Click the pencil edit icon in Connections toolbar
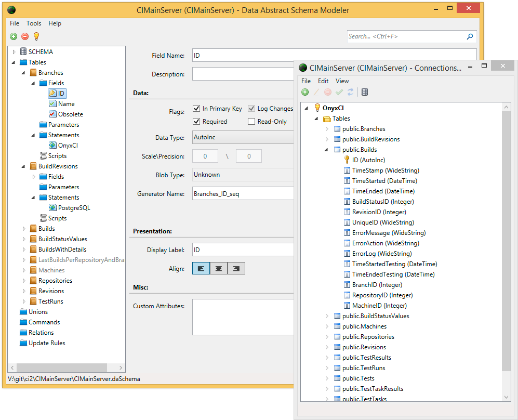This screenshot has width=518, height=420. [x=316, y=92]
